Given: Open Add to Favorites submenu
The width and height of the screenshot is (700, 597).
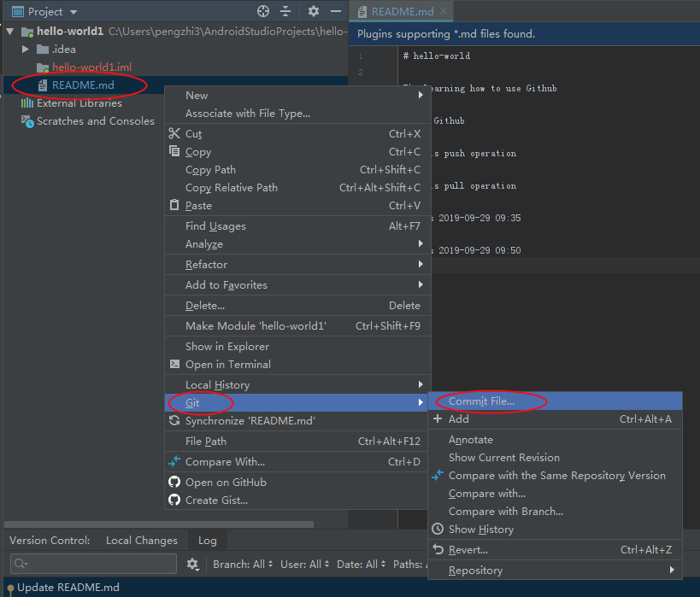Looking at the screenshot, I should 297,285.
